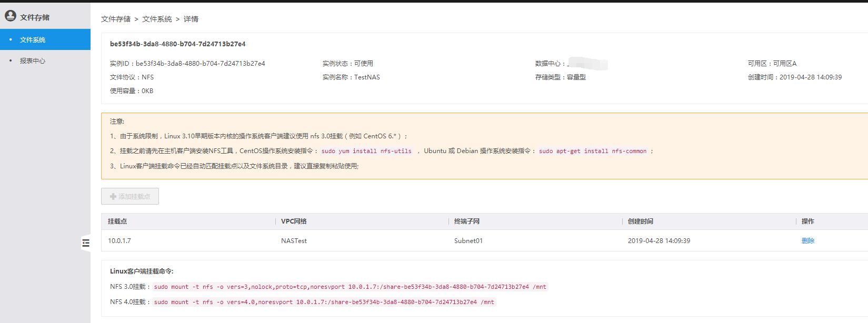868x323 pixels.
Task: Click the 数据中心 entry
Action: 572,64
